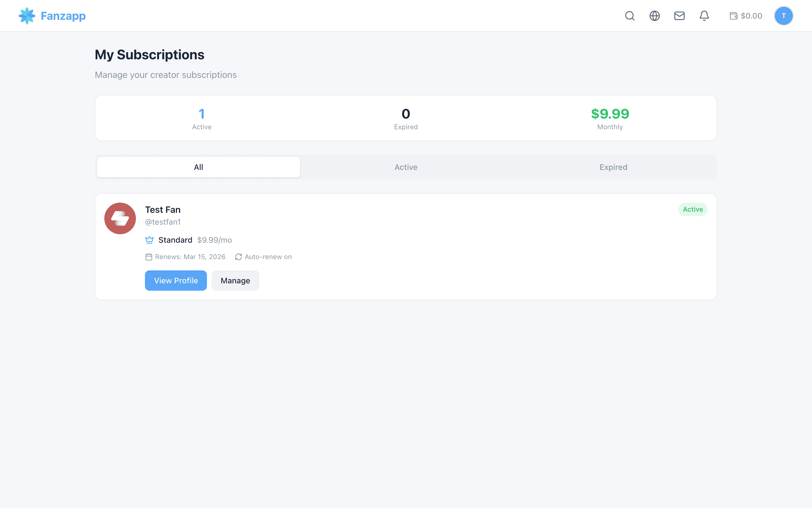The width and height of the screenshot is (812, 508).
Task: Click Test Fan's red profile avatar
Action: [x=120, y=218]
